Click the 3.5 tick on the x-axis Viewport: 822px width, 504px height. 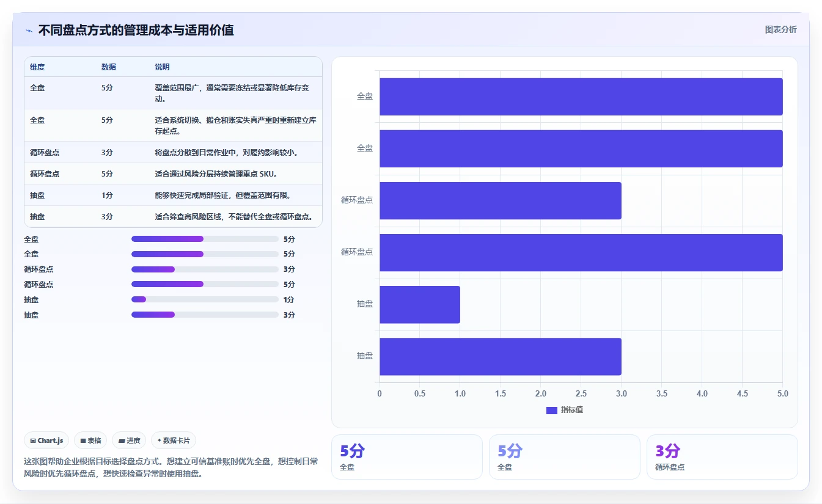click(662, 394)
